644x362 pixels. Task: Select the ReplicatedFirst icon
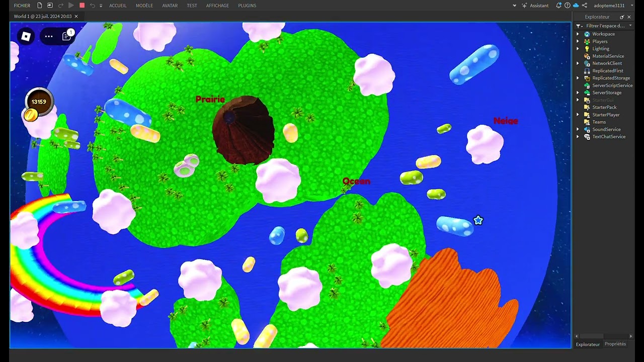point(587,71)
